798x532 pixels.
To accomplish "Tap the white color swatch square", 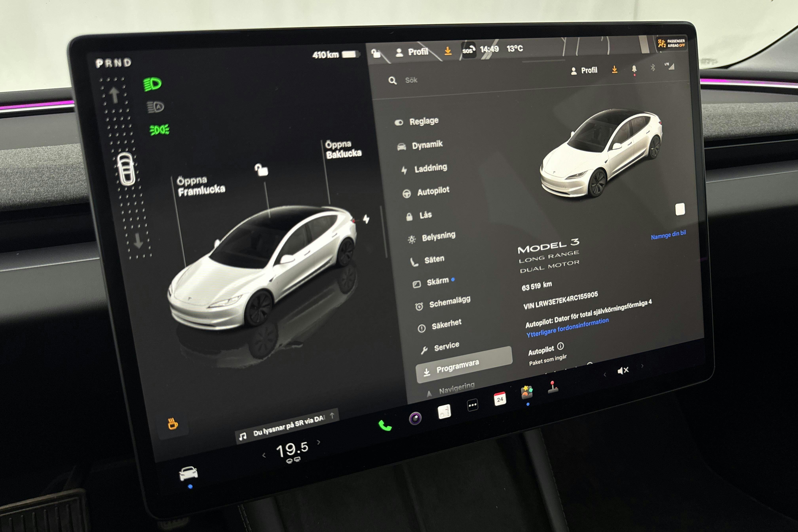I will [x=680, y=209].
